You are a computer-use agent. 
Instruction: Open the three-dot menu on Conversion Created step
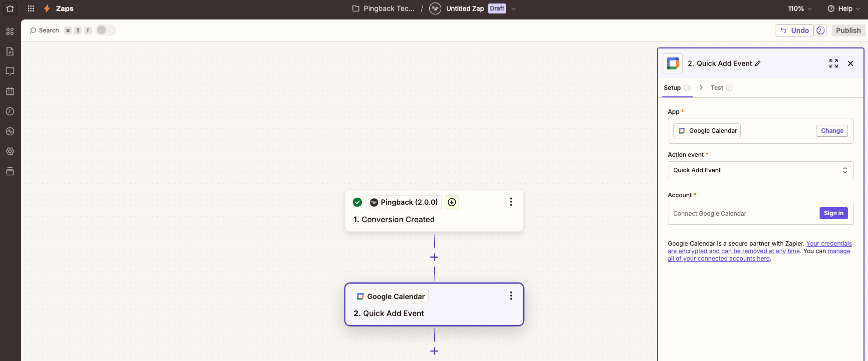pos(511,202)
